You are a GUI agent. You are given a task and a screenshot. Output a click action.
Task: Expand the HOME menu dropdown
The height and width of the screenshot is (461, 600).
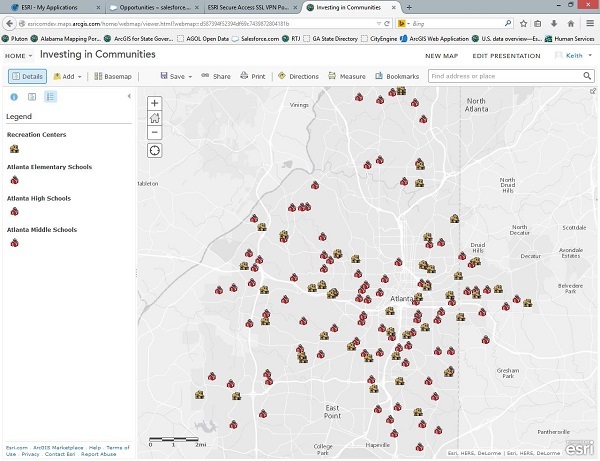pos(18,56)
